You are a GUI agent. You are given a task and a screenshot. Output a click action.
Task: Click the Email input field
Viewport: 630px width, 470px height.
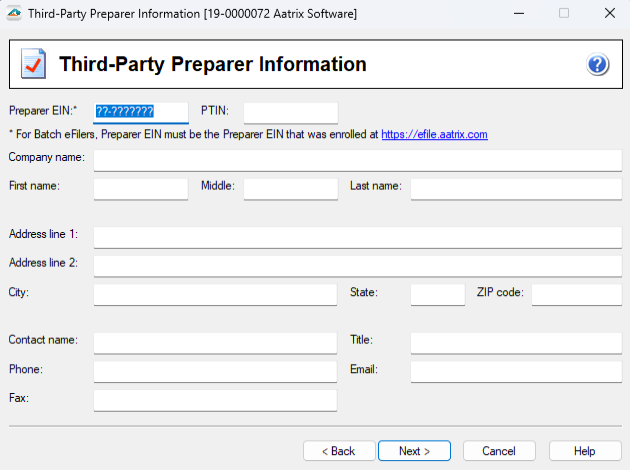click(515, 371)
